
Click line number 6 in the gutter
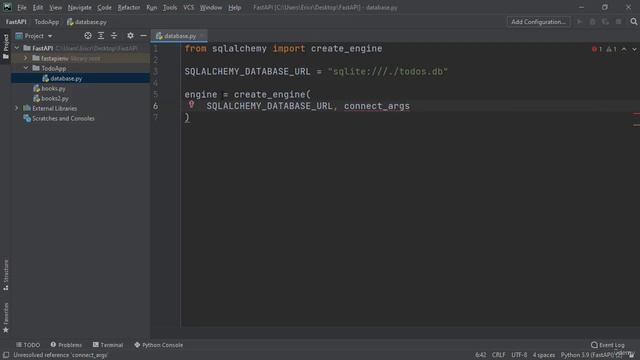point(156,106)
